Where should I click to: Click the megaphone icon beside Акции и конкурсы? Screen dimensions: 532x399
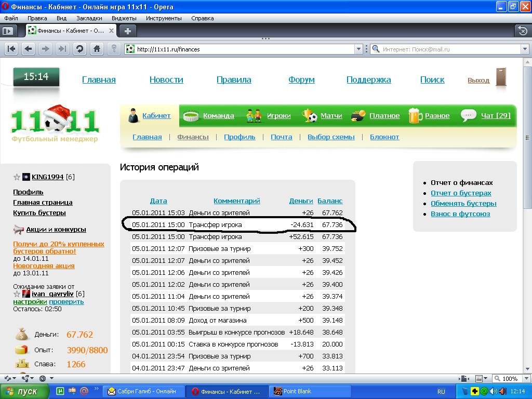click(x=18, y=230)
